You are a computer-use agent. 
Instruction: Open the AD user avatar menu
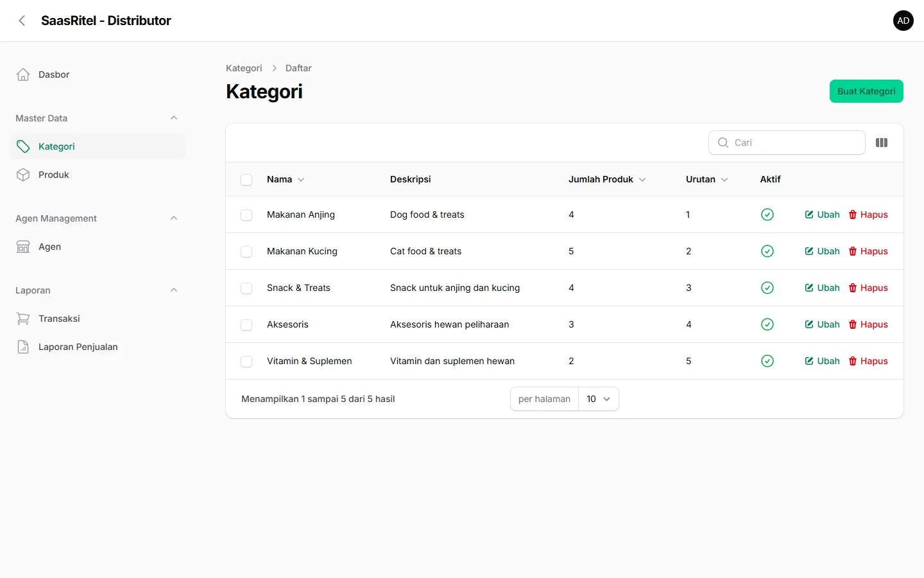(903, 21)
